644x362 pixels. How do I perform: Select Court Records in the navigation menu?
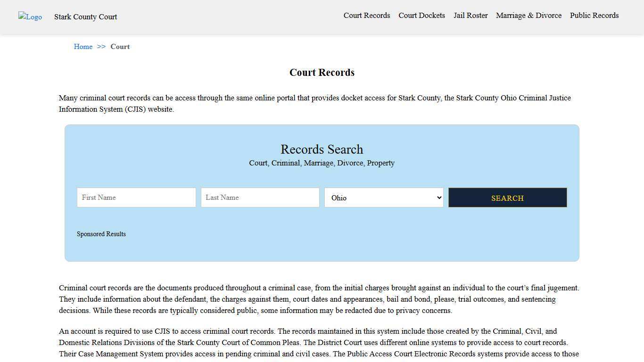point(366,16)
